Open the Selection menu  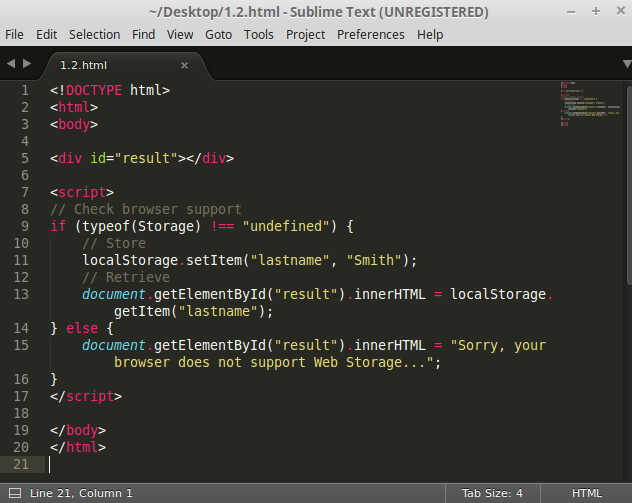94,35
